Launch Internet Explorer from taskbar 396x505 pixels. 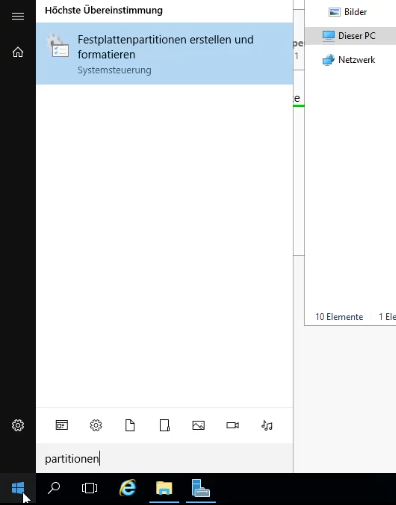pos(128,489)
